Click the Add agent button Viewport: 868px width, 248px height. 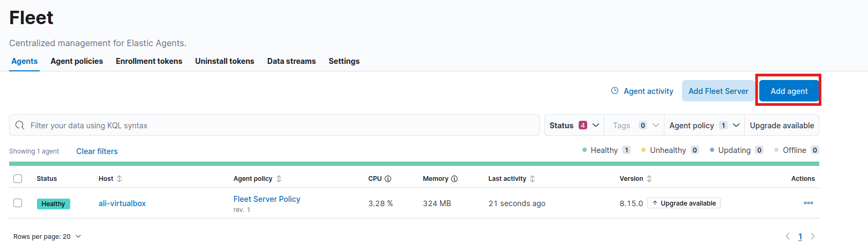pyautogui.click(x=789, y=91)
